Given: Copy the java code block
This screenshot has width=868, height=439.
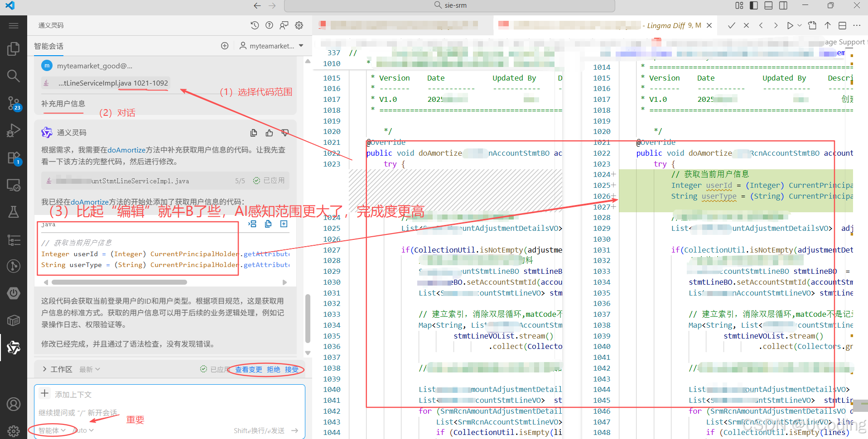Looking at the screenshot, I should pos(268,224).
